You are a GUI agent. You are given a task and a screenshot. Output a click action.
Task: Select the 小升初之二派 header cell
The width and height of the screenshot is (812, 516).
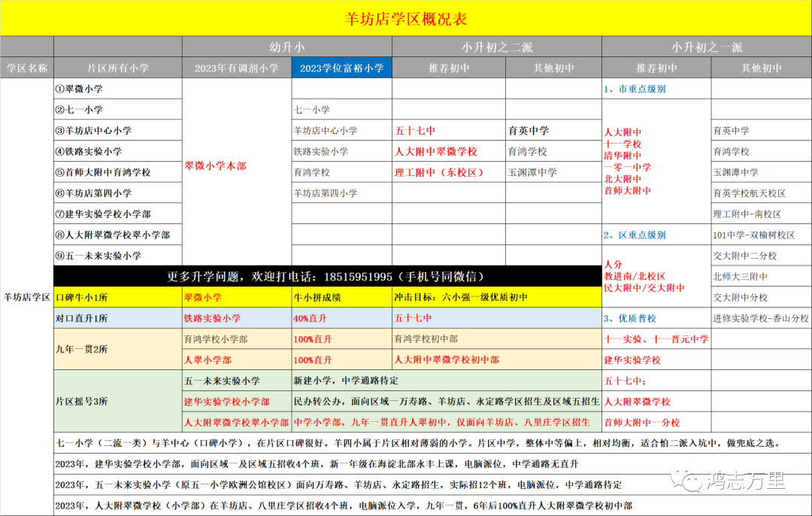497,47
